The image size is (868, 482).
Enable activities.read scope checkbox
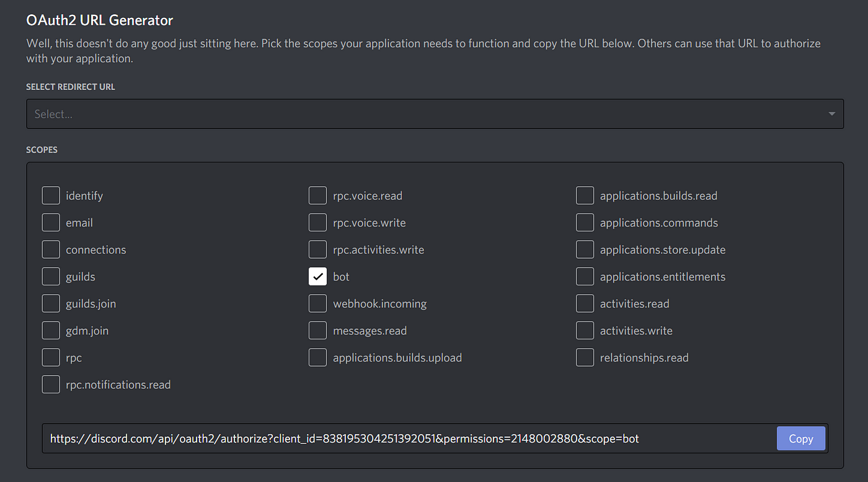(x=585, y=303)
